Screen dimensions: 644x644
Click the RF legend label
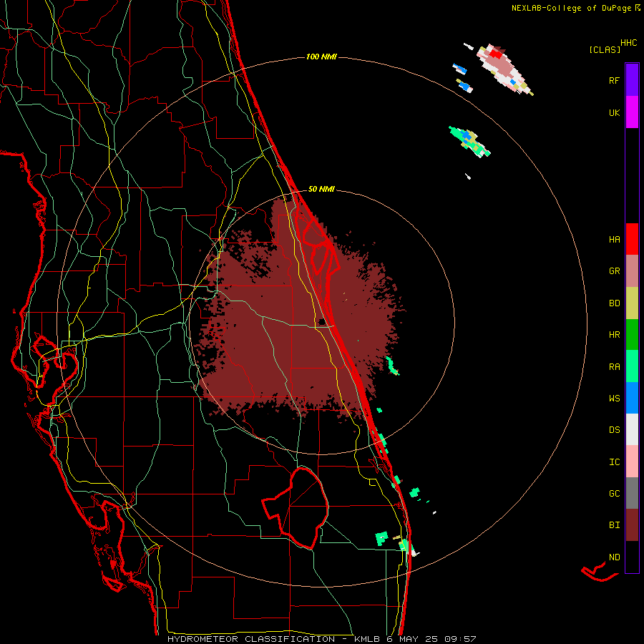614,80
